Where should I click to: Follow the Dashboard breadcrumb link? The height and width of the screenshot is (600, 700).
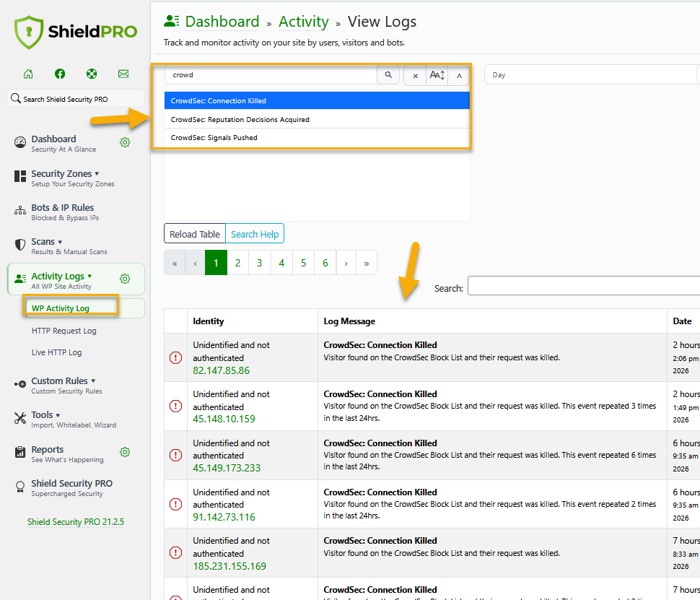click(x=222, y=22)
